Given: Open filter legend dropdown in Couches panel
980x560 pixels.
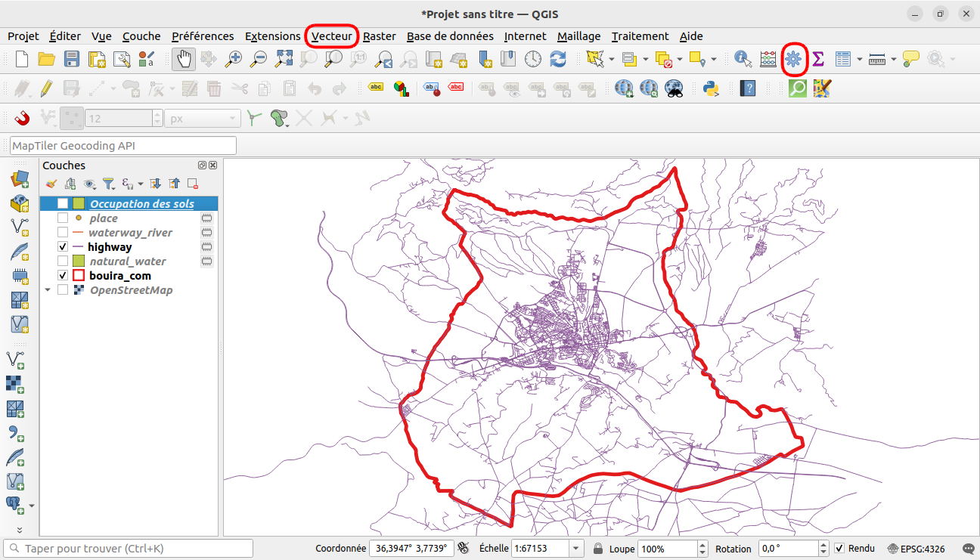Looking at the screenshot, I should (109, 184).
